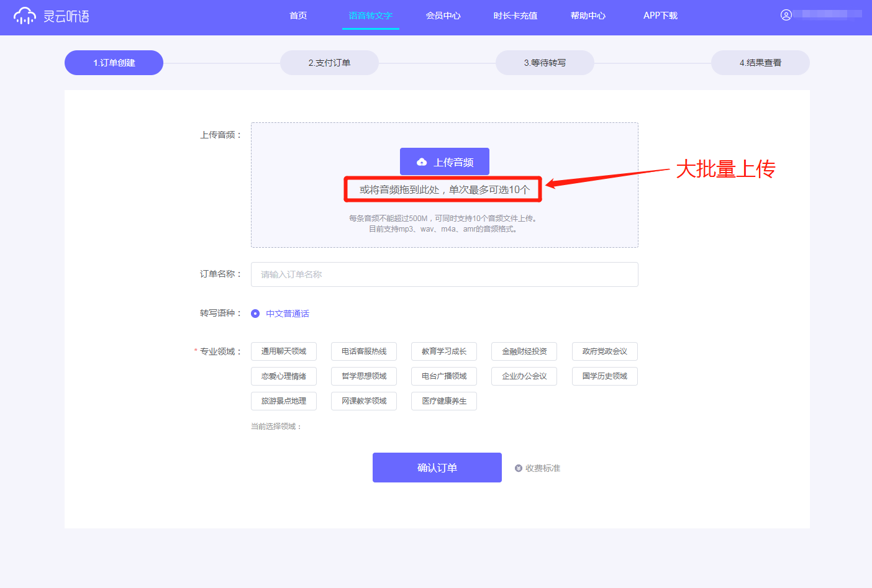Select the 旅游景点地理 domain tag
Viewport: 872px width, 588px height.
[x=284, y=401]
